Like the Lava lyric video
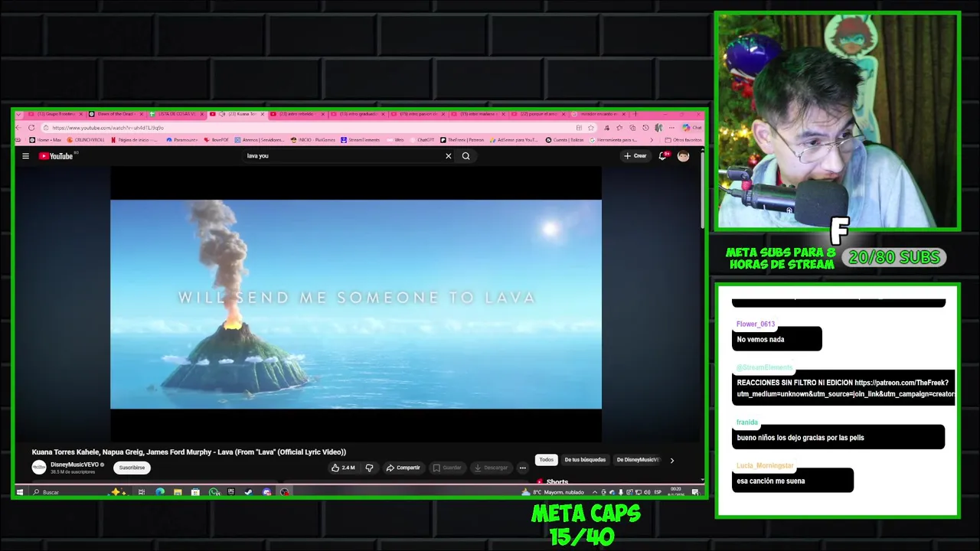 (344, 468)
